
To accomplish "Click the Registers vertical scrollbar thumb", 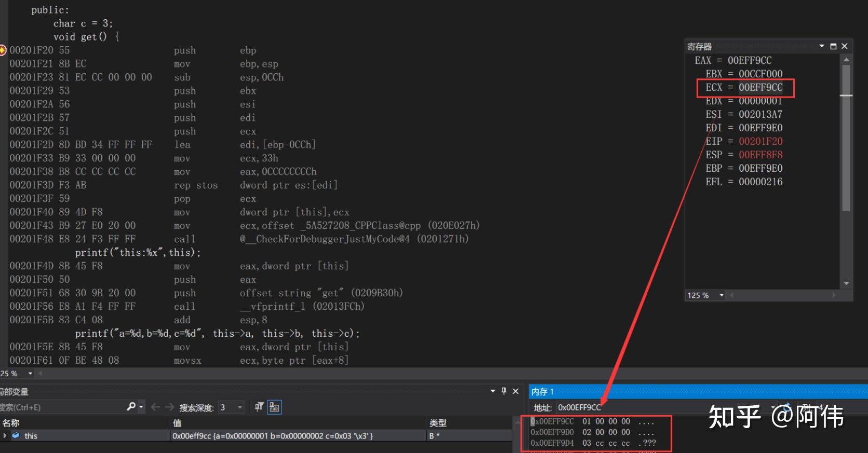I will [x=846, y=138].
